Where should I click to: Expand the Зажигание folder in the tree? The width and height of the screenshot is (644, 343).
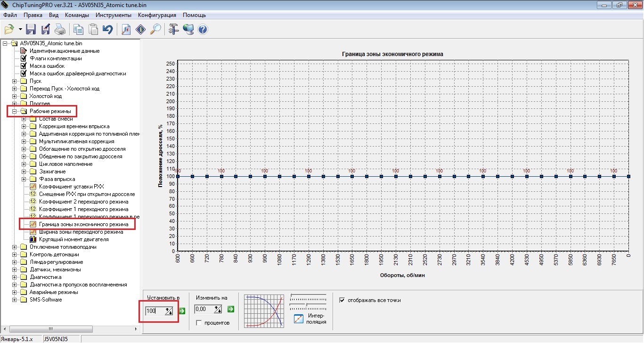[24, 171]
